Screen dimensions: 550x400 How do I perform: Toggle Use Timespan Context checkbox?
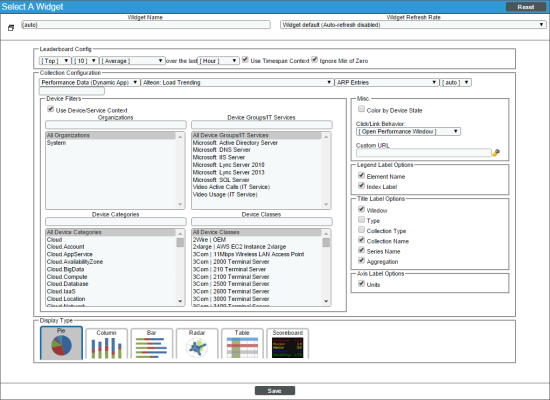pyautogui.click(x=245, y=60)
